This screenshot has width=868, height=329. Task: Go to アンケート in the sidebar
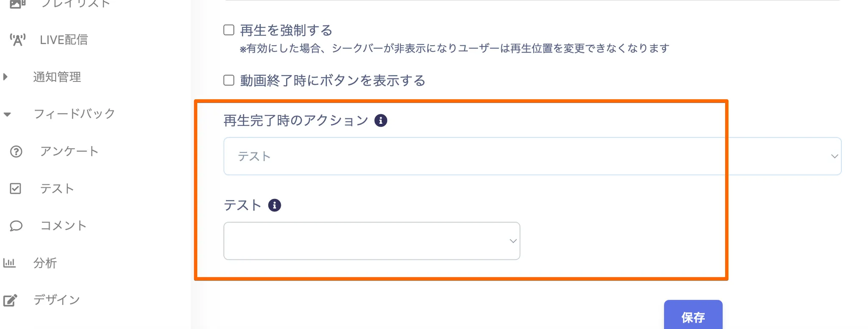click(x=69, y=151)
